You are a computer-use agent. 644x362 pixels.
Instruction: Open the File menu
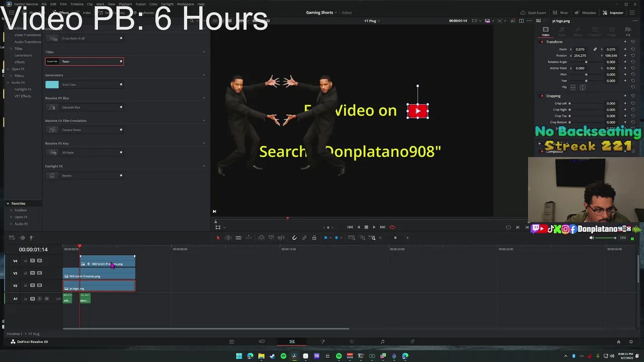click(x=44, y=4)
